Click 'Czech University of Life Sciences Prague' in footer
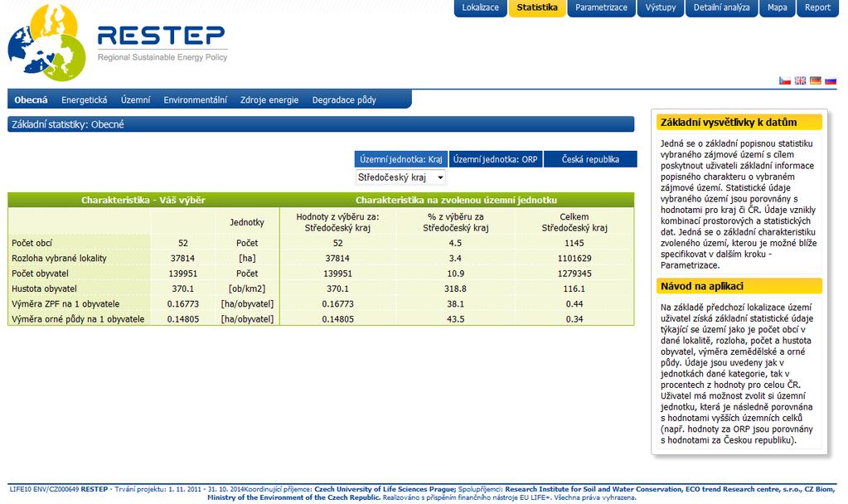The height and width of the screenshot is (504, 848). pos(385,489)
